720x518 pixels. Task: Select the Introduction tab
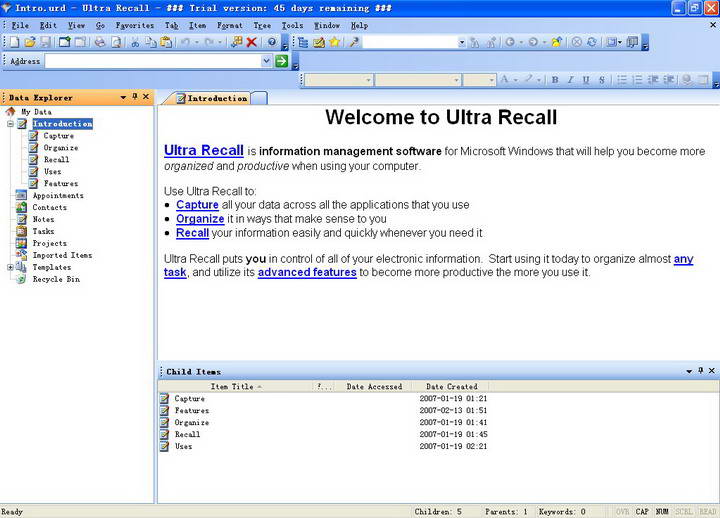(212, 98)
